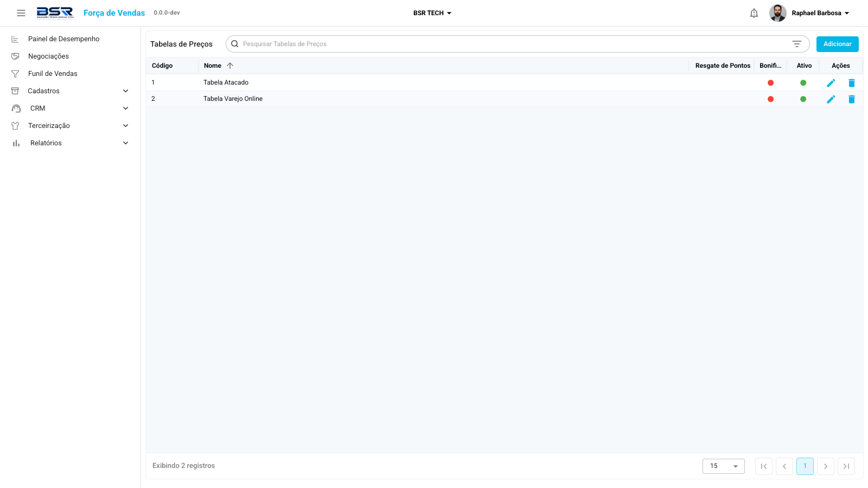
Task: Go to the last page button
Action: coord(846,466)
